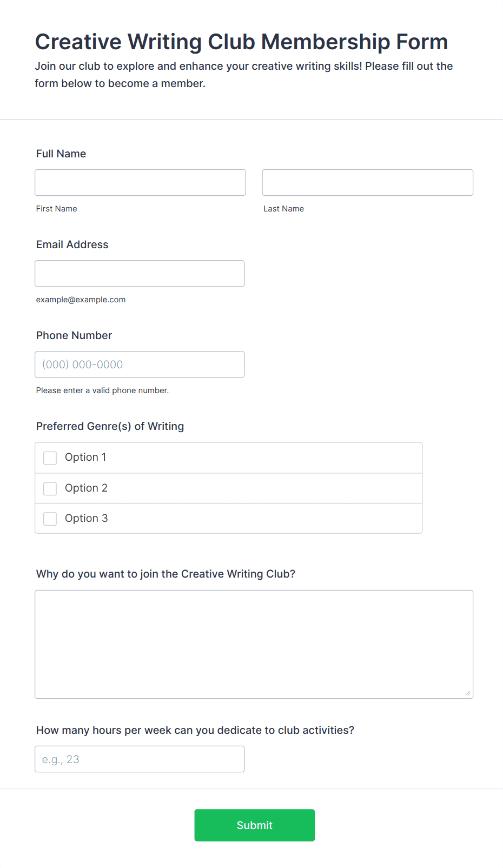Click the 'Phone Number' field label
The width and height of the screenshot is (503, 868).
pos(74,335)
